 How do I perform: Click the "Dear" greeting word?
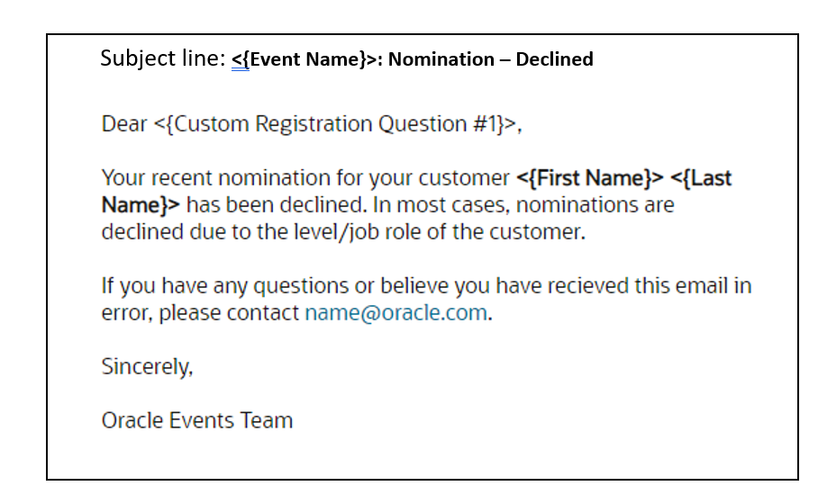click(123, 124)
